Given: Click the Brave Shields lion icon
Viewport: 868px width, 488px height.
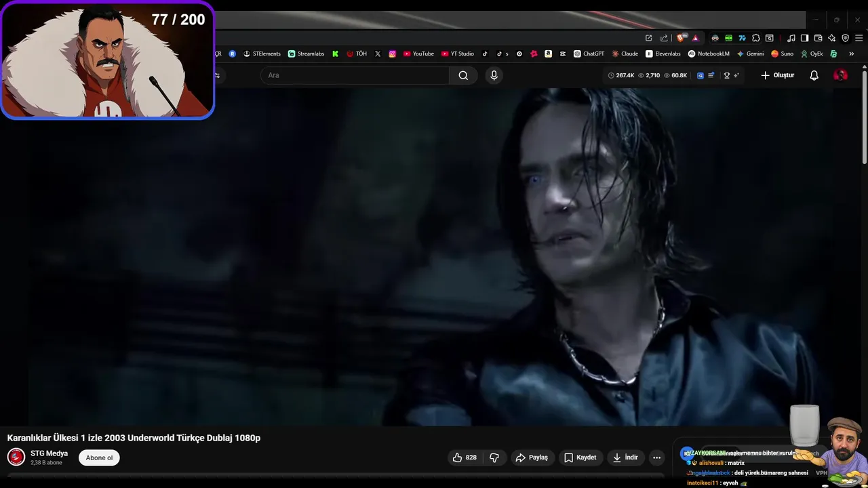Looking at the screenshot, I should [x=680, y=38].
